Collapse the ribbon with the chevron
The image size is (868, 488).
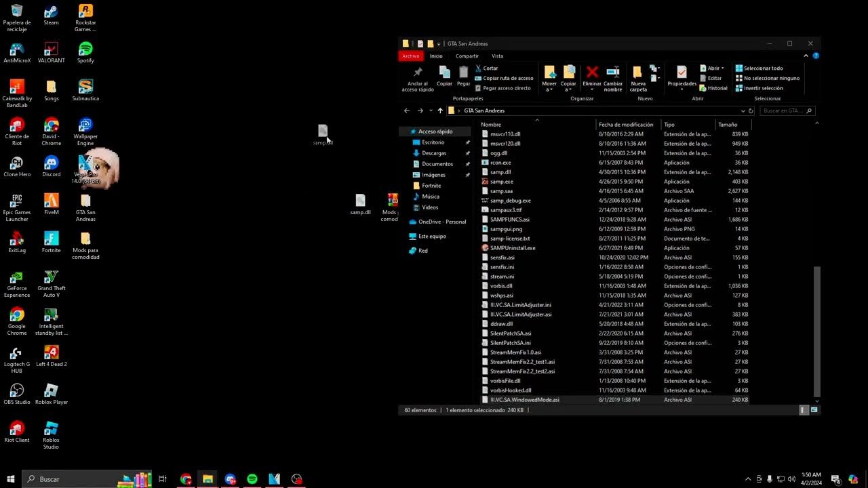click(x=806, y=56)
